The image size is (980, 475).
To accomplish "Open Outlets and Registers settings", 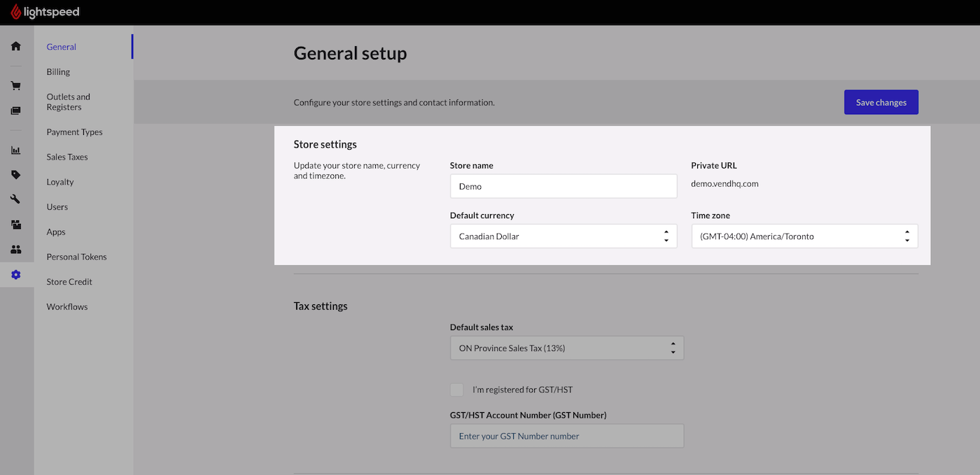I will (68, 102).
